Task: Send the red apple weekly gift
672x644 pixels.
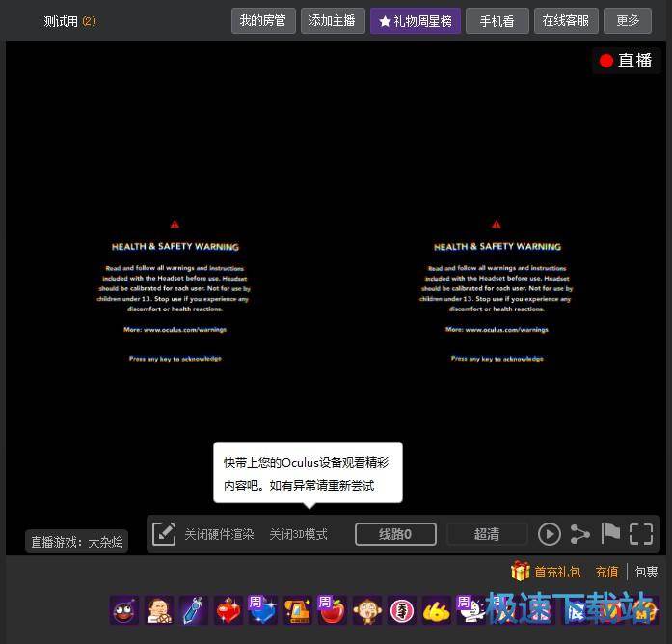Action: (333, 609)
